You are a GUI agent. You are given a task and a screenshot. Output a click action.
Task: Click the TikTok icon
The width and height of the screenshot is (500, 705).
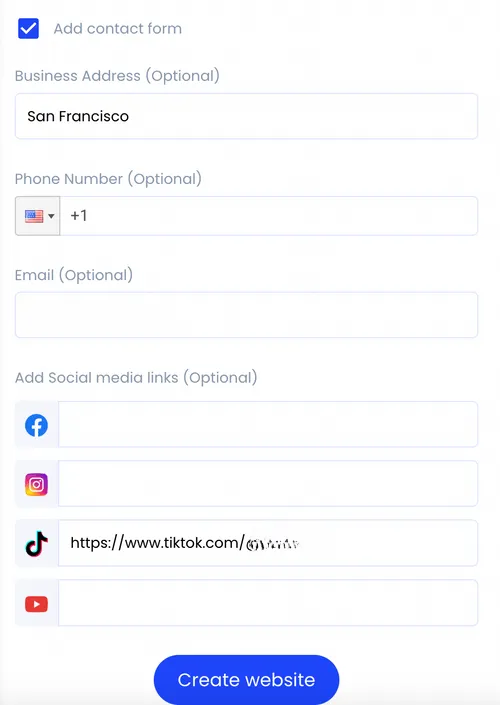pyautogui.click(x=36, y=544)
